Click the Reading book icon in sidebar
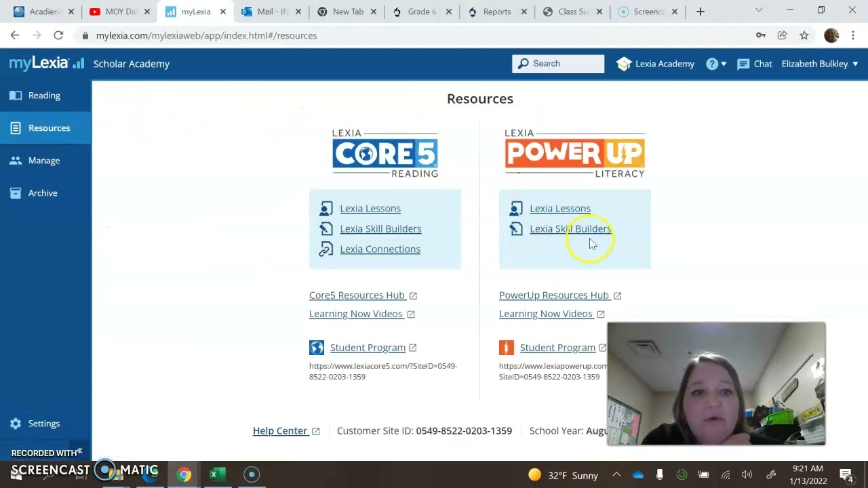 pyautogui.click(x=16, y=96)
